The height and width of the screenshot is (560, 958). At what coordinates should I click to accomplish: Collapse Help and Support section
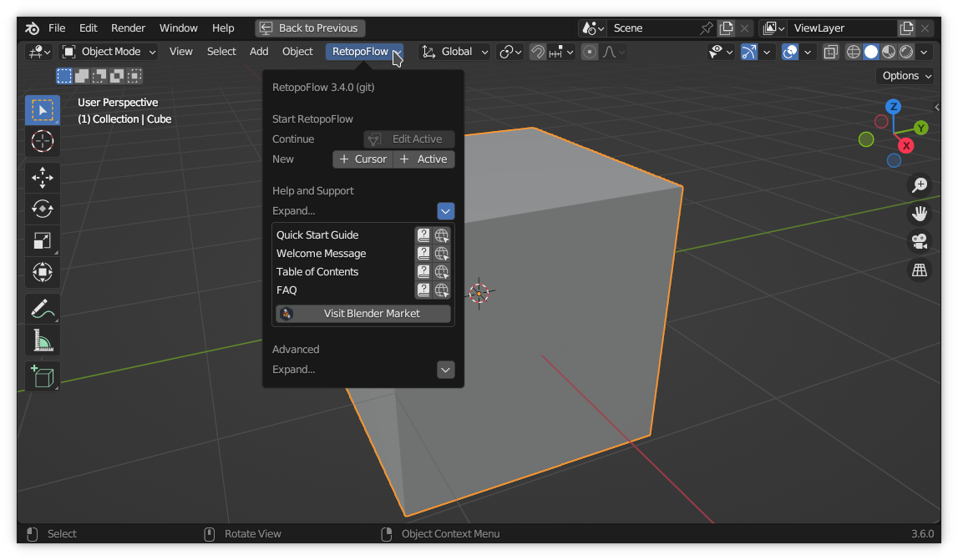(446, 211)
